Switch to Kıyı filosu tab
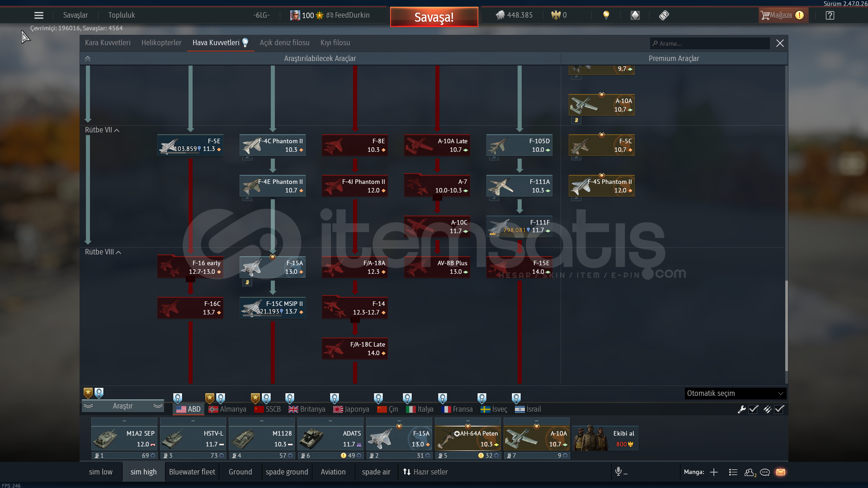 tap(335, 43)
